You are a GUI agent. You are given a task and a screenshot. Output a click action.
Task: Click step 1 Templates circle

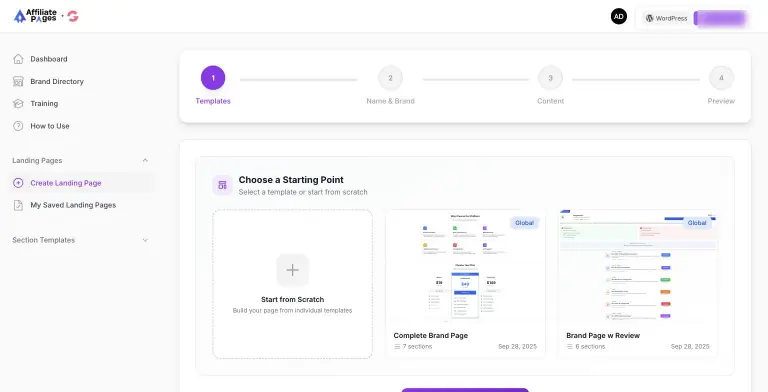(213, 78)
